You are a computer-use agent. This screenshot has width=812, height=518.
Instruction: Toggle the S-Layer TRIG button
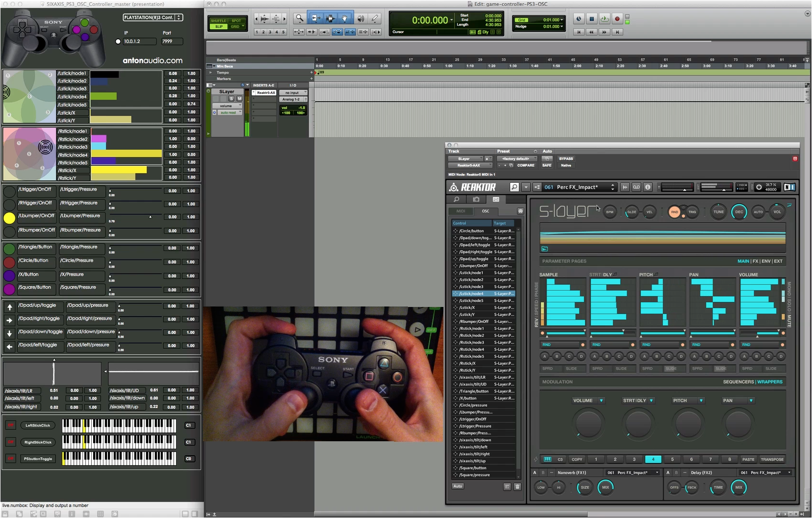click(692, 212)
